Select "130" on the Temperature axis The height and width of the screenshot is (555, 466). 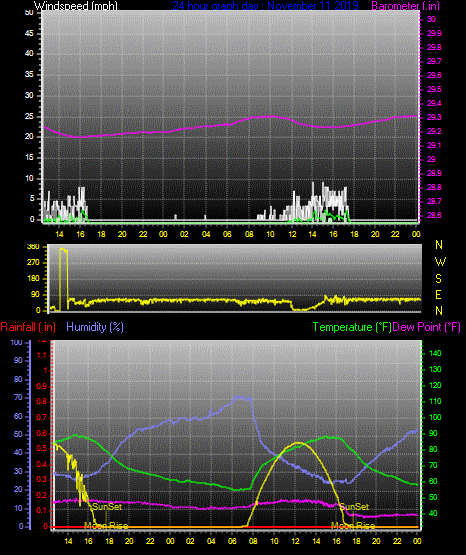(435, 369)
